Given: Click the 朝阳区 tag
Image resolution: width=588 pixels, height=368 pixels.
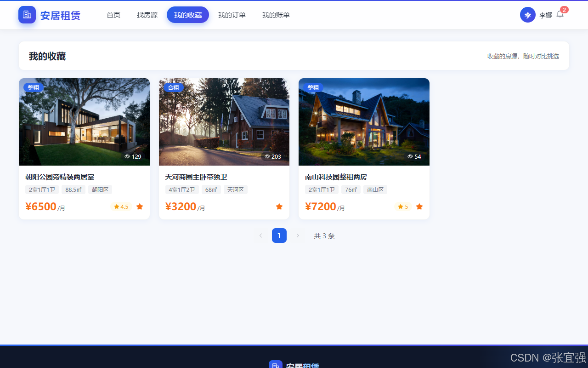Looking at the screenshot, I should pyautogui.click(x=100, y=190).
